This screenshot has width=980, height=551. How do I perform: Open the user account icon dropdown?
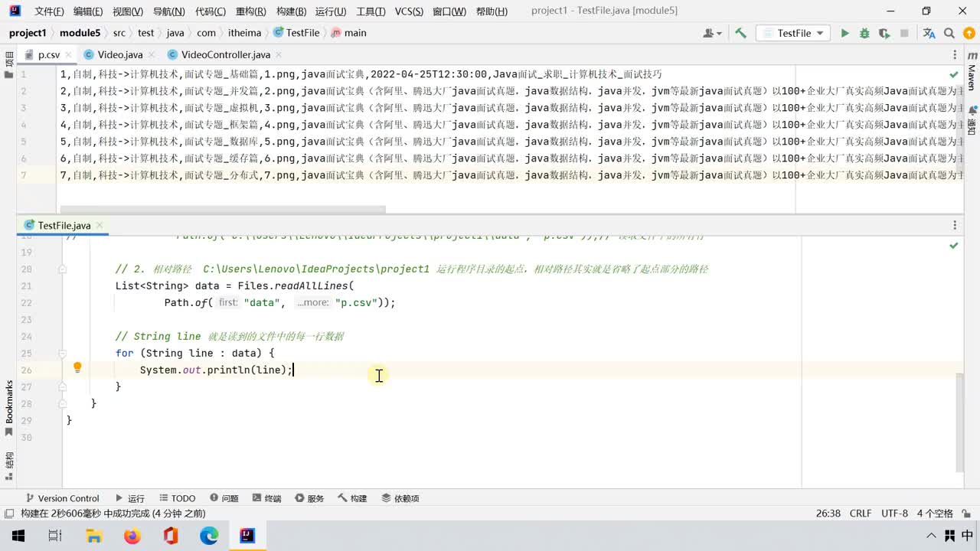712,34
